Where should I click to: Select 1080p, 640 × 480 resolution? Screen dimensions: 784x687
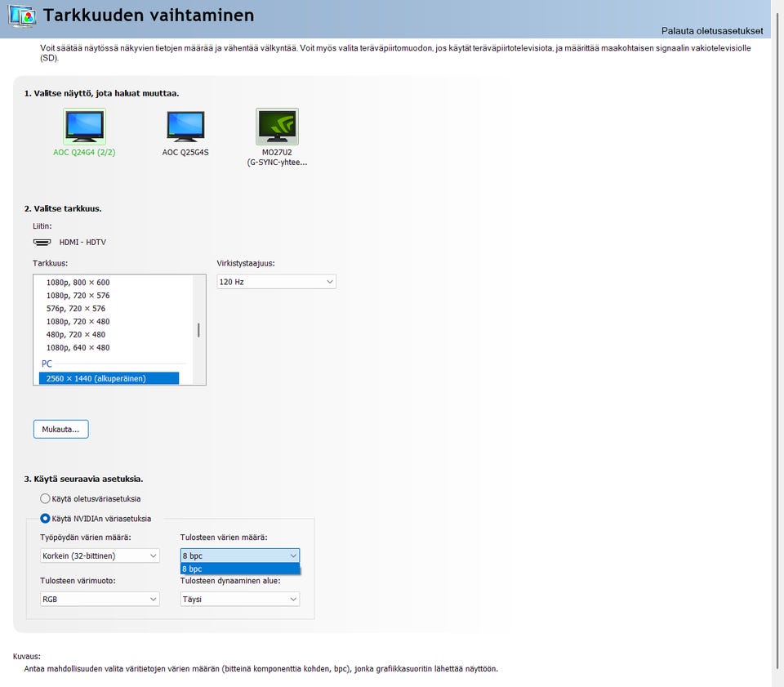click(78, 347)
